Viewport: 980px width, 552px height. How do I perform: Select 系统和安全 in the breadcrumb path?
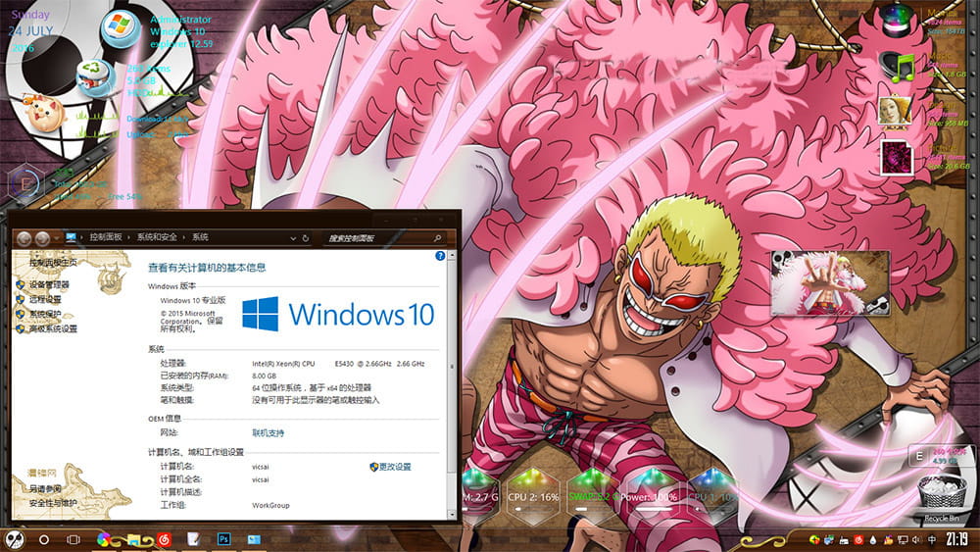pos(157,237)
